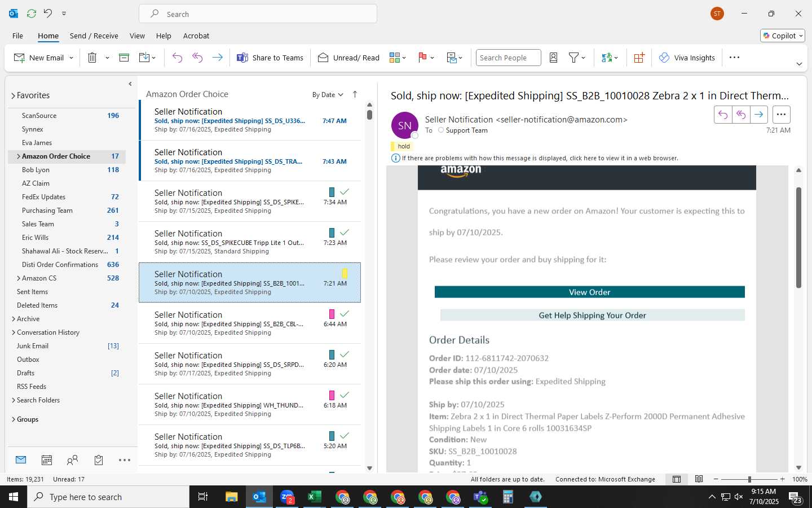Click the zoom slider handle in status bar
Screen dimensions: 812x508
pos(749,479)
